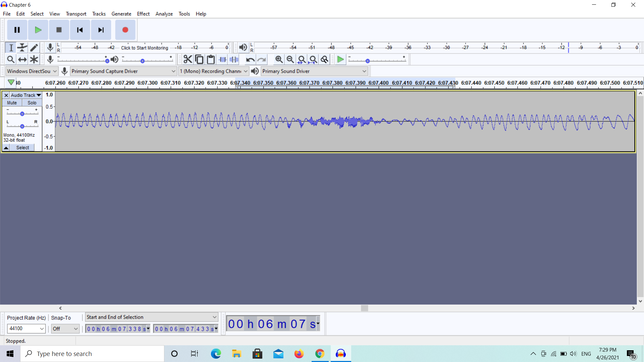Open the Effect menu
Screen dimensions: 644x362
[143, 14]
